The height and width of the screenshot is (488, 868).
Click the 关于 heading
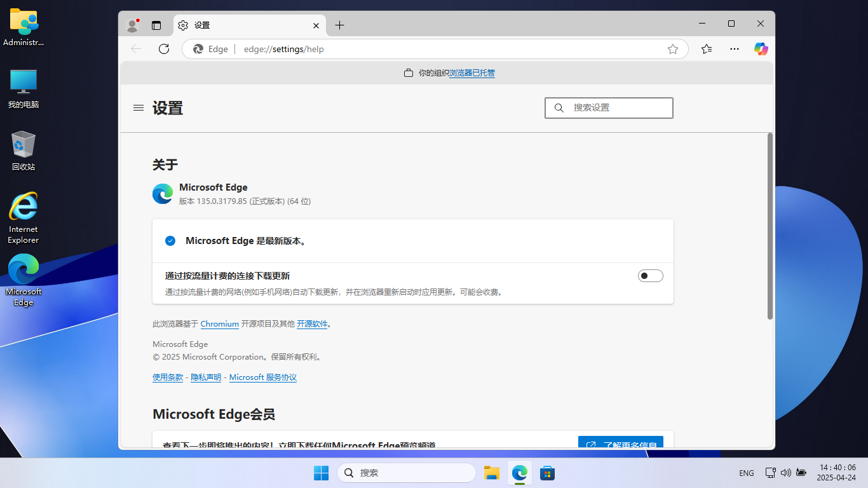[x=165, y=165]
